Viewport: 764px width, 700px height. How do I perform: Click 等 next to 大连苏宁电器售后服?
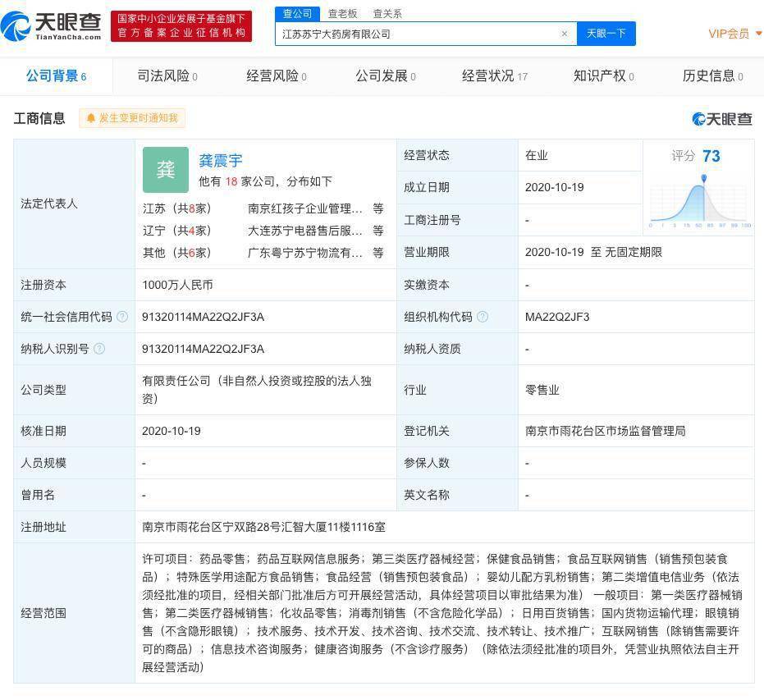click(378, 231)
